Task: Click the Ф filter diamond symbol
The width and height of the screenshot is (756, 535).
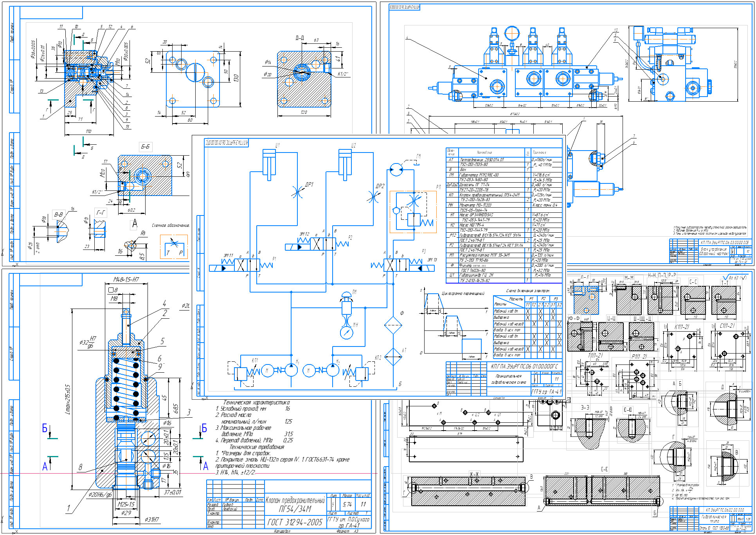Action: pyautogui.click(x=393, y=326)
